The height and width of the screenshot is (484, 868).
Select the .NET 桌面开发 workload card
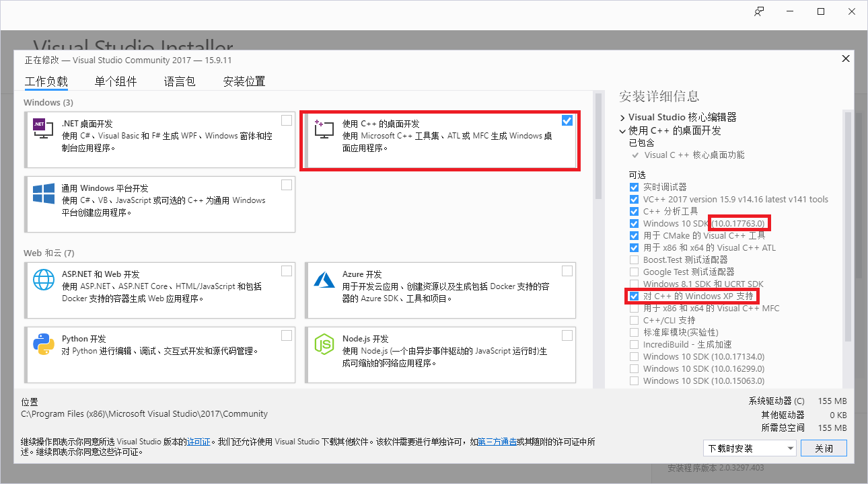(x=160, y=140)
